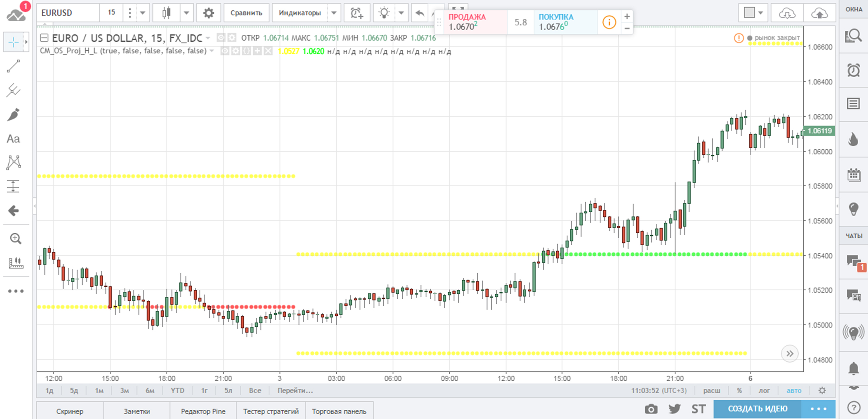The width and height of the screenshot is (868, 419).
Task: Open the hotlist flame icon in right sidebar
Action: [853, 139]
